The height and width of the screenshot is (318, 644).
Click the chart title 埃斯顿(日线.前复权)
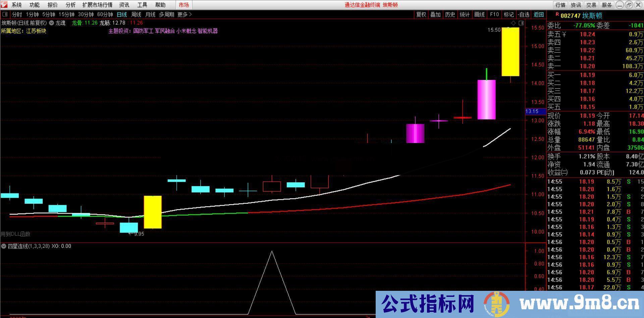(x=24, y=23)
